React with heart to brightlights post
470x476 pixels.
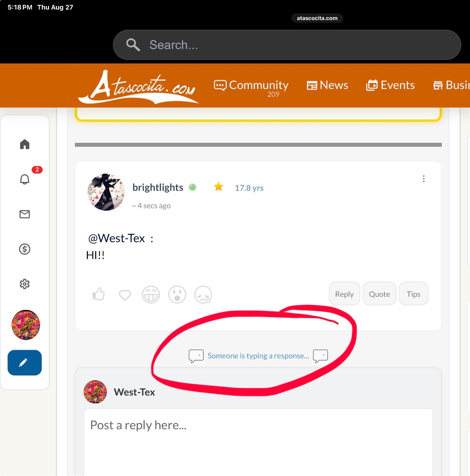(x=125, y=295)
